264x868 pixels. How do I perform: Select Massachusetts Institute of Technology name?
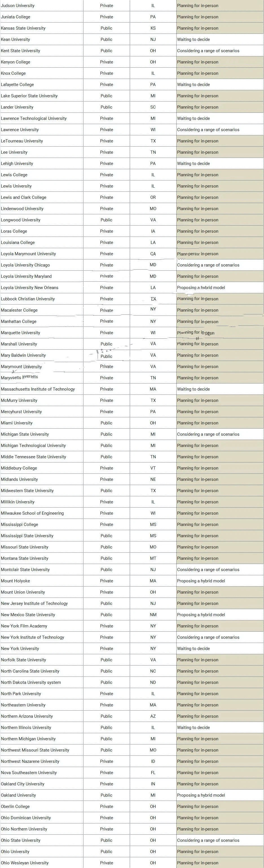[x=38, y=389]
